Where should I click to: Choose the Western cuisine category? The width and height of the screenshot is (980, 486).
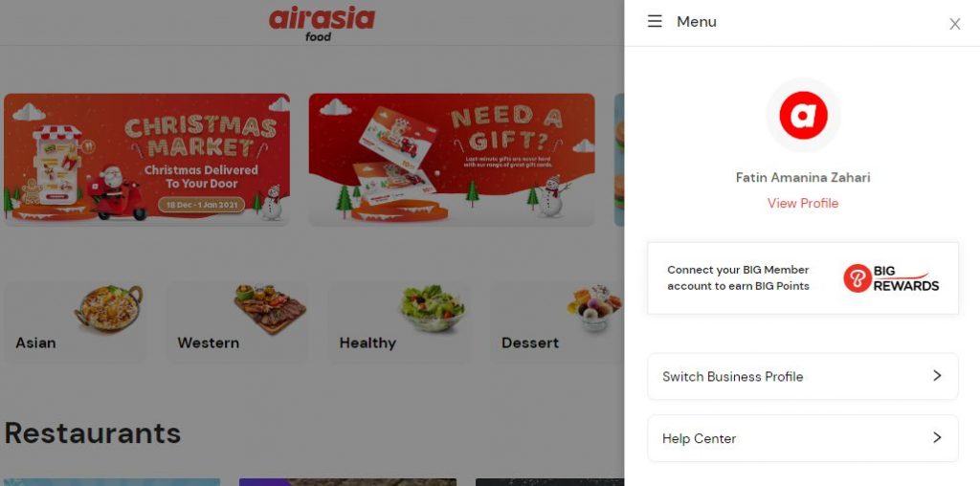point(237,321)
